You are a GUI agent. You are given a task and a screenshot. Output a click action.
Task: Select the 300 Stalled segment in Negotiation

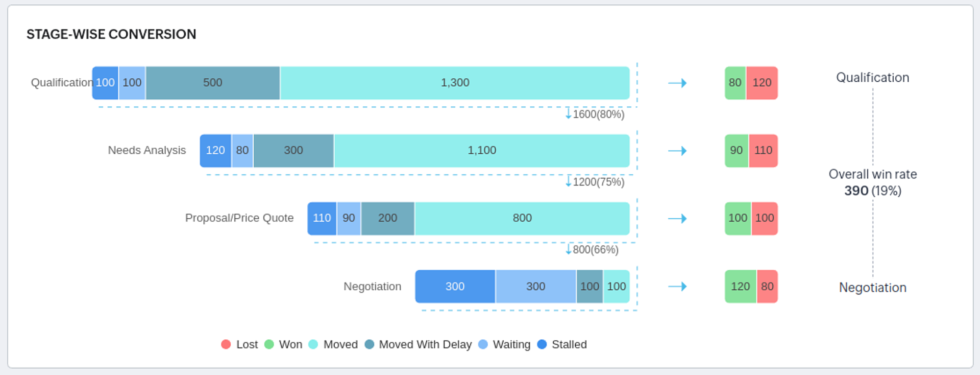455,286
